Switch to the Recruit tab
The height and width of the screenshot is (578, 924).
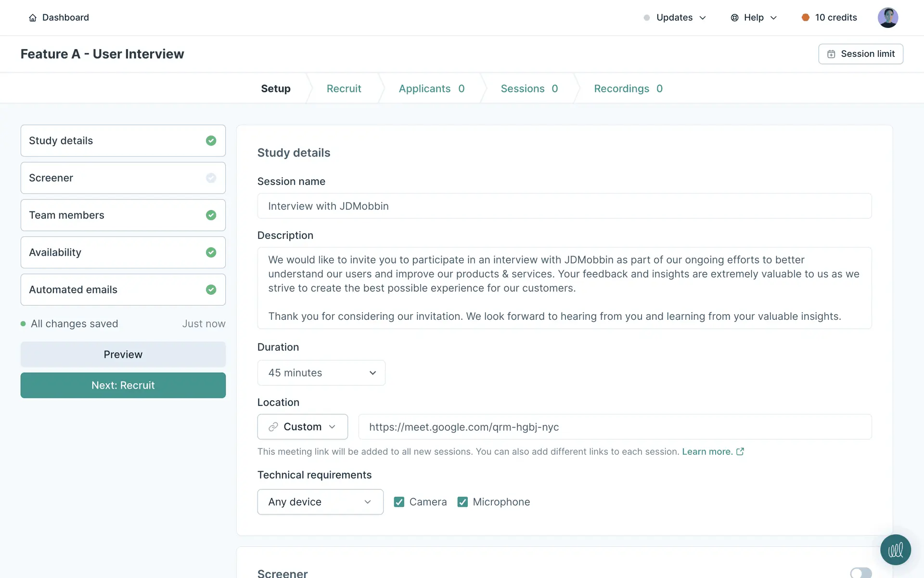coord(344,89)
